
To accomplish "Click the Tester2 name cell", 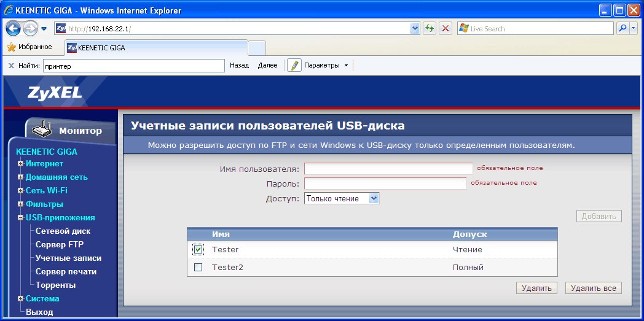I will (x=227, y=267).
